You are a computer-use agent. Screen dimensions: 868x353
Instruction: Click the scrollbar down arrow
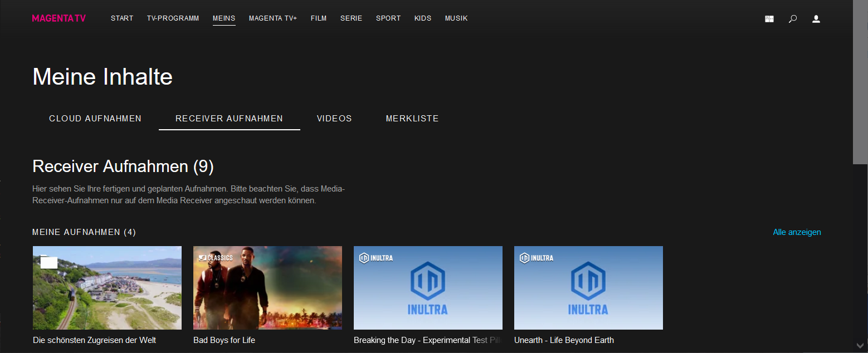coord(860,347)
